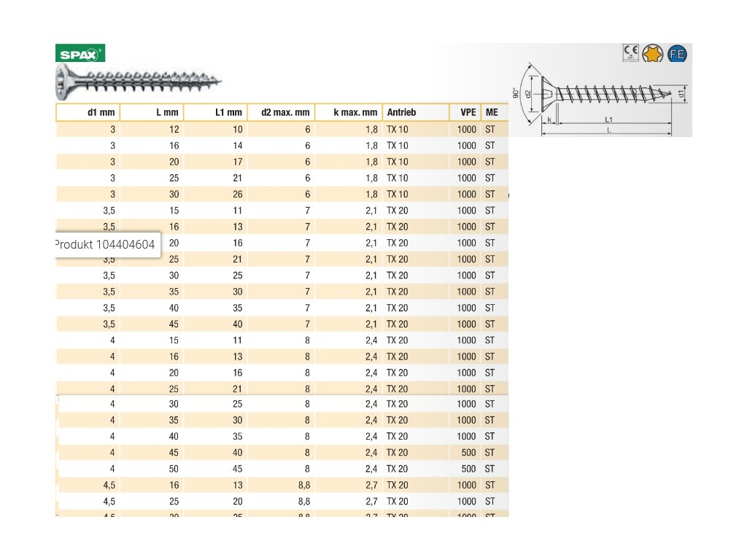747x560 pixels.
Task: Click the blue FE material icon
Action: pyautogui.click(x=678, y=52)
